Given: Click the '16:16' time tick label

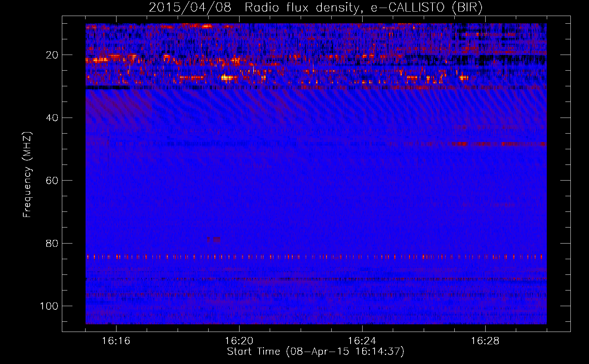Looking at the screenshot, I should tap(116, 341).
